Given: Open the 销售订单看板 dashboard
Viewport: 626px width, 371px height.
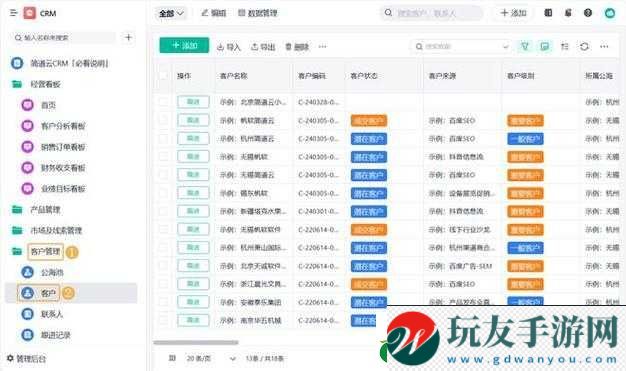Looking at the screenshot, I should tap(63, 147).
